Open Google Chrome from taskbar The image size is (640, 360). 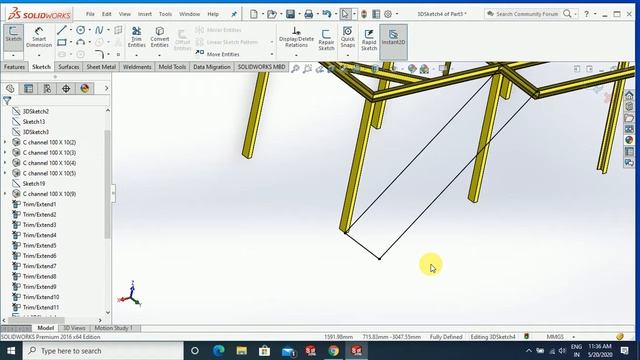coord(333,351)
